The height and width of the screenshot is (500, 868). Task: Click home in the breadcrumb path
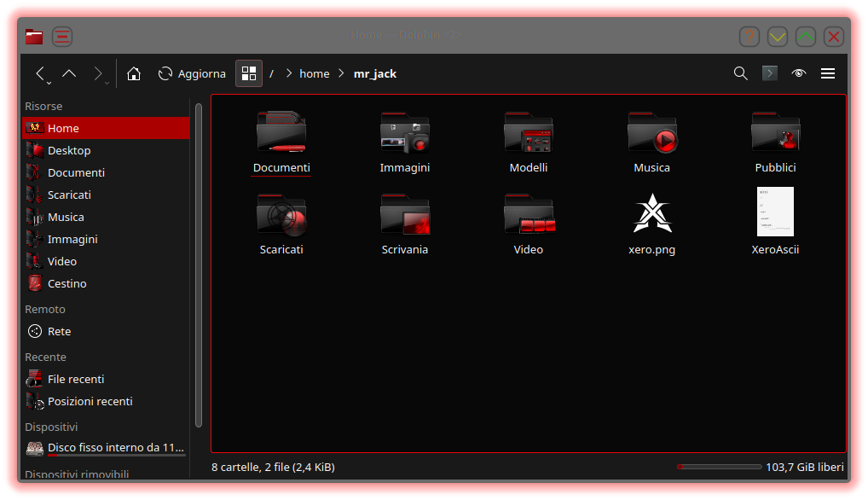(x=315, y=73)
